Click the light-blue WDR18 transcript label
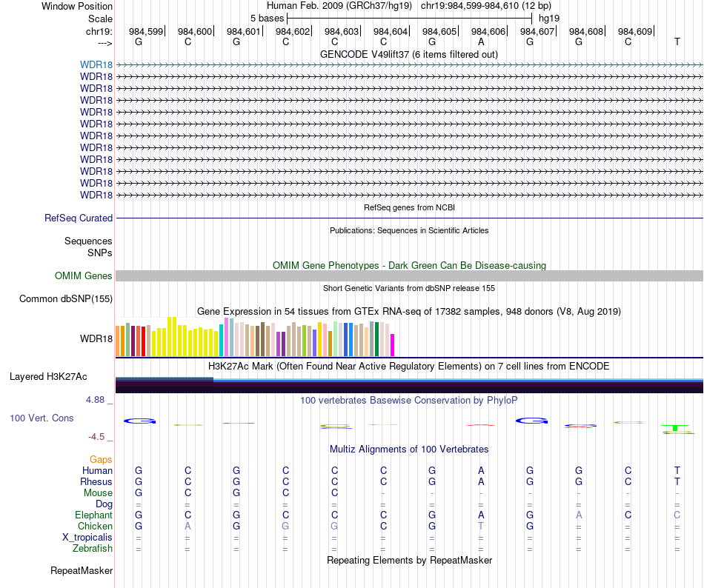Screen dimensions: 704x588 (x=96, y=65)
